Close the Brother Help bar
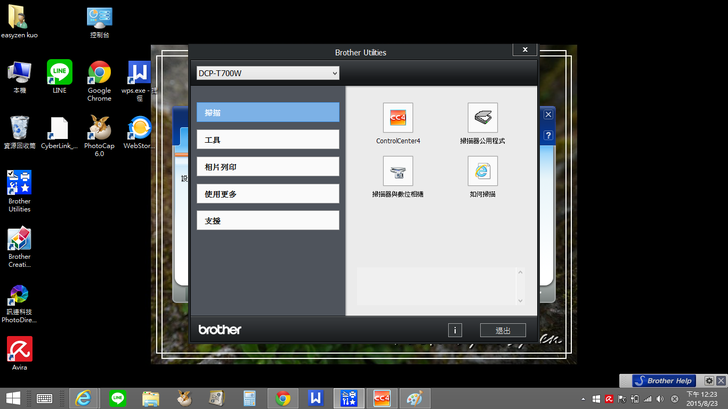Screen dimensions: 728x409 [x=721, y=381]
